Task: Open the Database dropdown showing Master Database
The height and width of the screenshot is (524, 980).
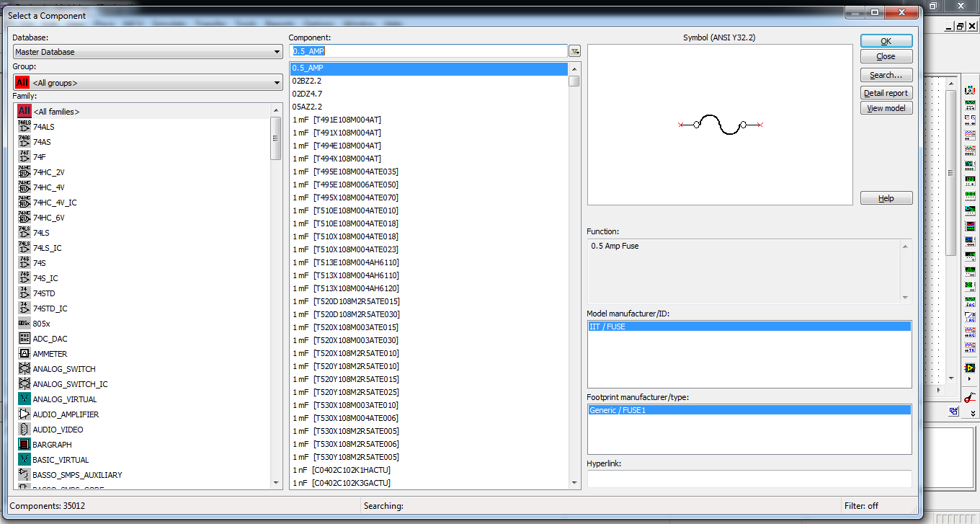Action: tap(276, 51)
